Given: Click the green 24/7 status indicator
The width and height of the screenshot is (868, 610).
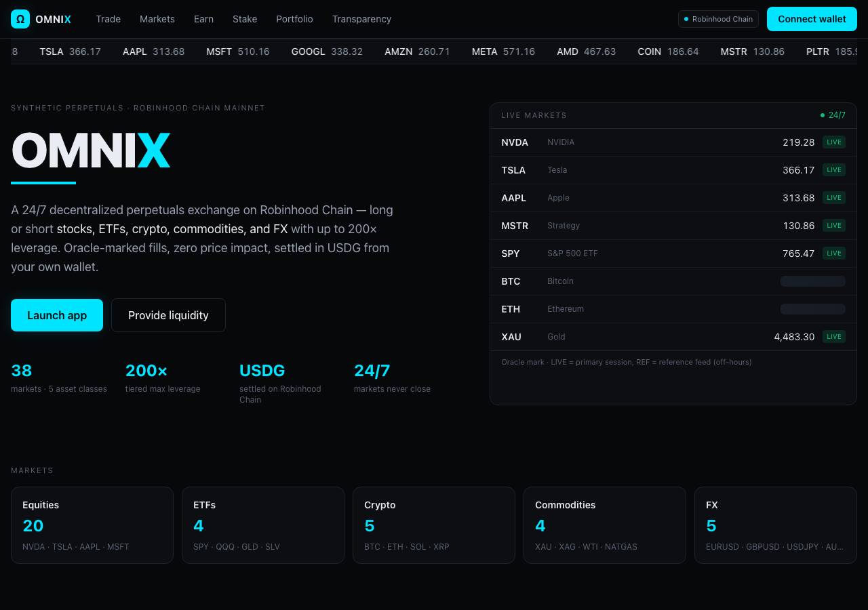Looking at the screenshot, I should pyautogui.click(x=833, y=115).
